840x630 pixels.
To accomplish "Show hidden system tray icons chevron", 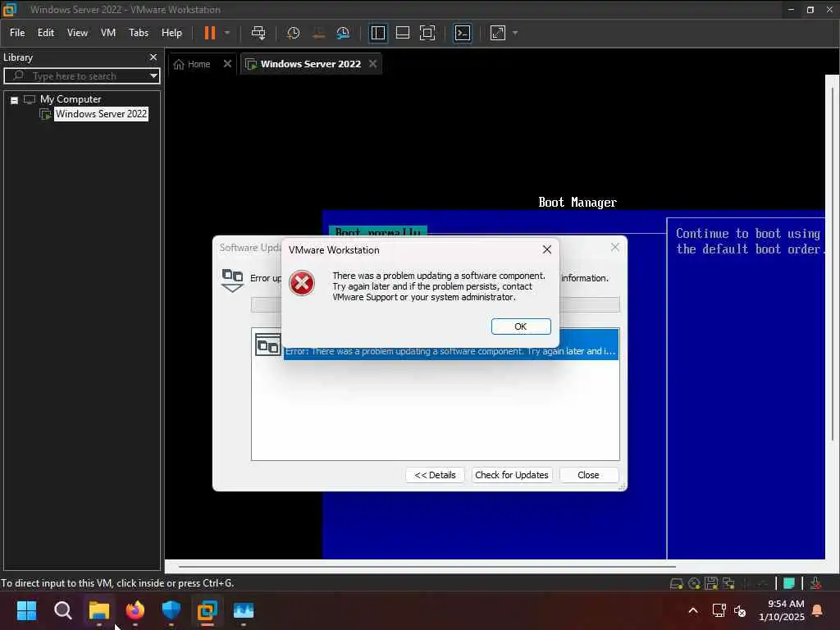I will point(692,610).
